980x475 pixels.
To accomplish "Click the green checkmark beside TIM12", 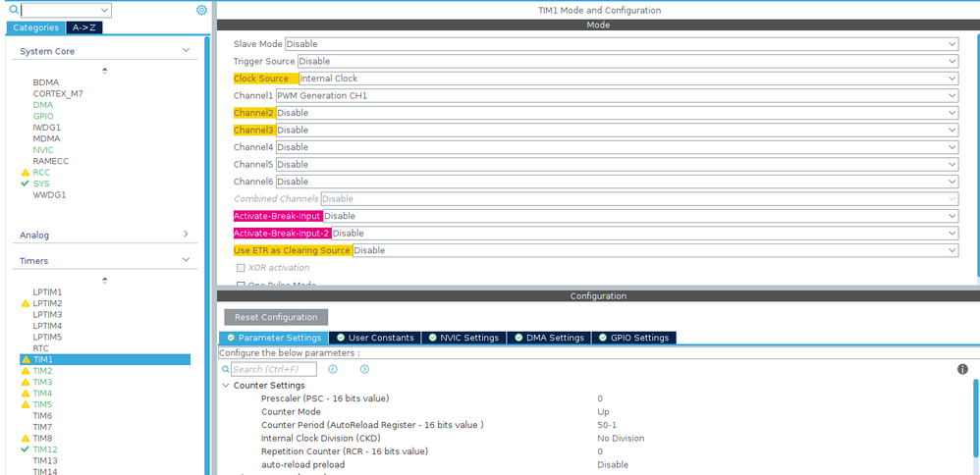I will (25, 449).
